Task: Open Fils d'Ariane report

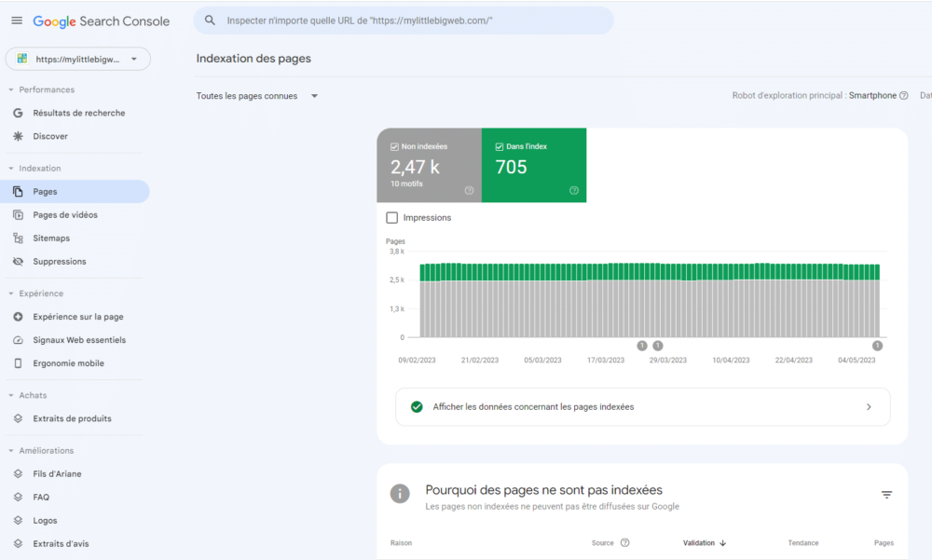Action: [75, 473]
